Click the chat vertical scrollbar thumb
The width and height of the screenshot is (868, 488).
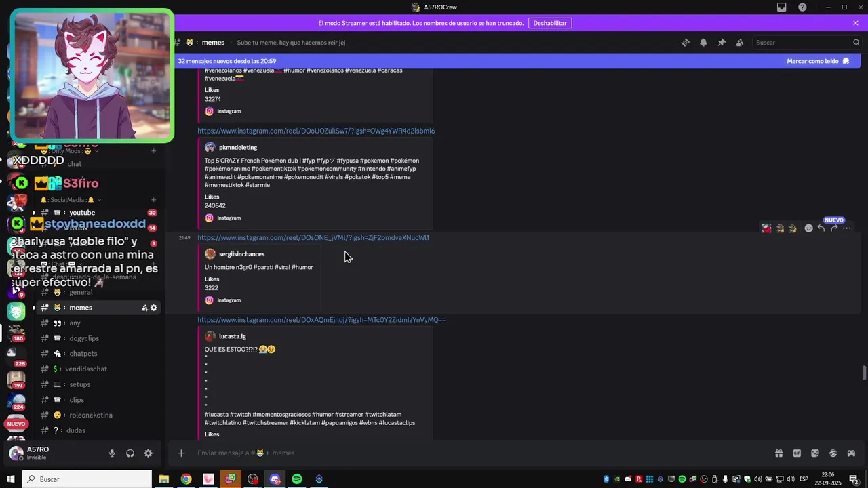coord(864,373)
